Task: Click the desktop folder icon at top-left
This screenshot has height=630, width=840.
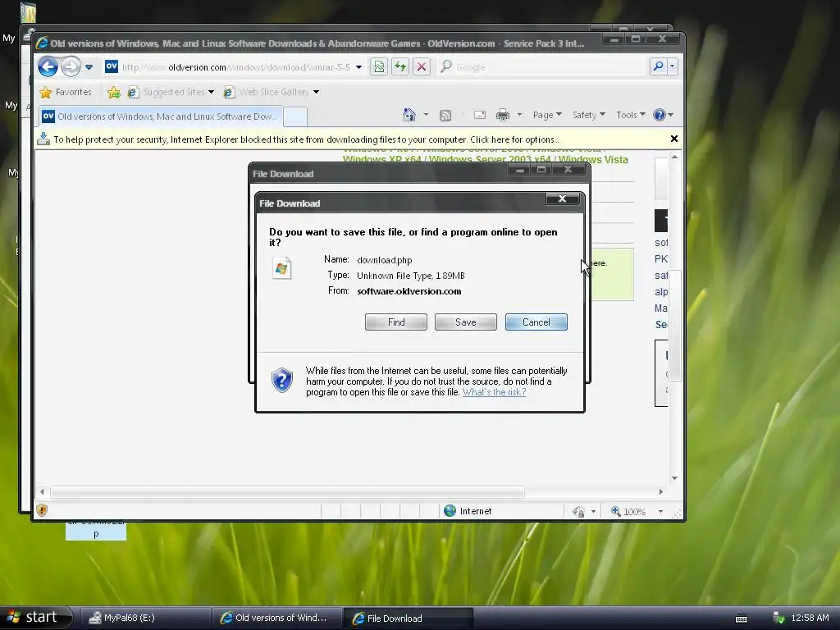Action: [28, 11]
